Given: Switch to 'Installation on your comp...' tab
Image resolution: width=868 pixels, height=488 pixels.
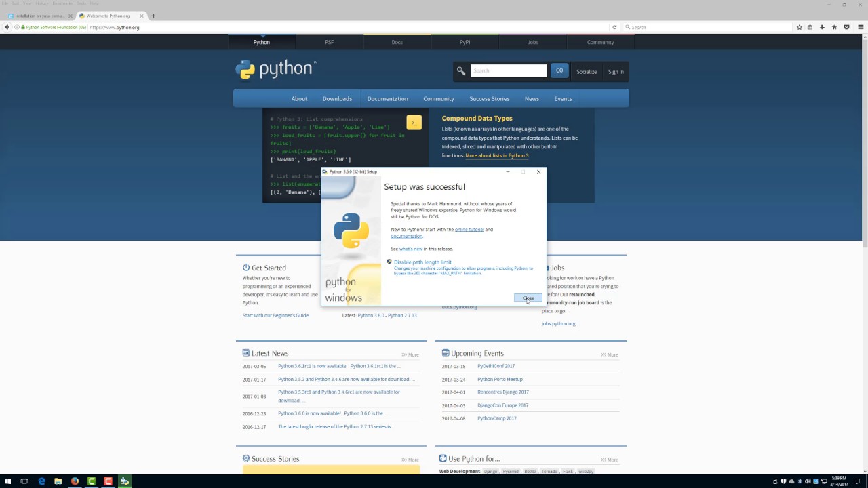Looking at the screenshot, I should [39, 16].
